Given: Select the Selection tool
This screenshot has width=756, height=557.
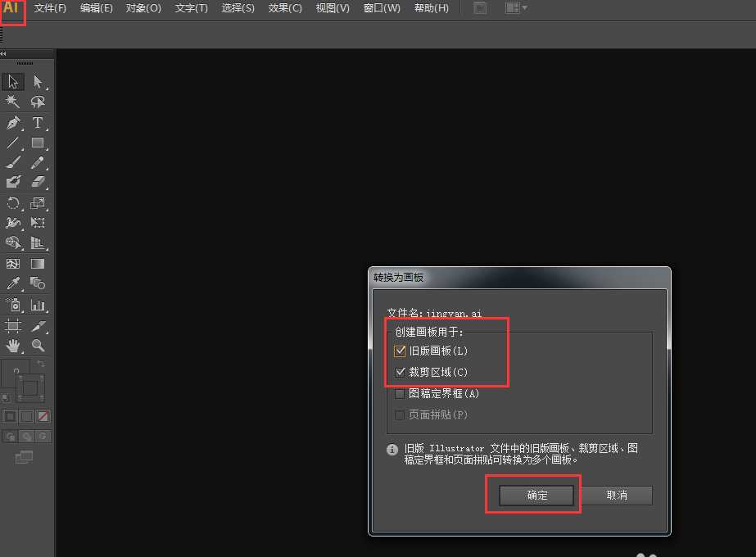Looking at the screenshot, I should pyautogui.click(x=12, y=81).
